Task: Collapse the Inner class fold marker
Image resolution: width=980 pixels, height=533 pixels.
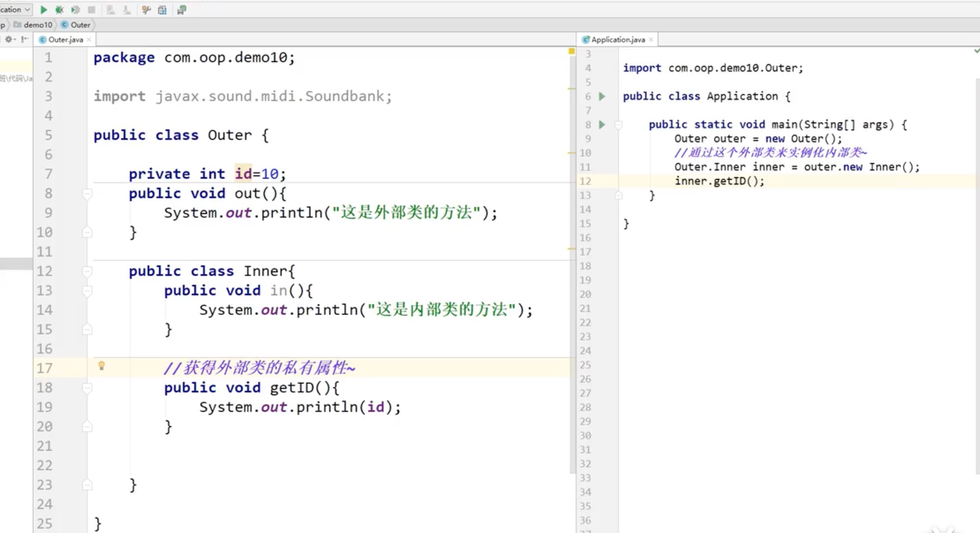Action: pos(87,271)
